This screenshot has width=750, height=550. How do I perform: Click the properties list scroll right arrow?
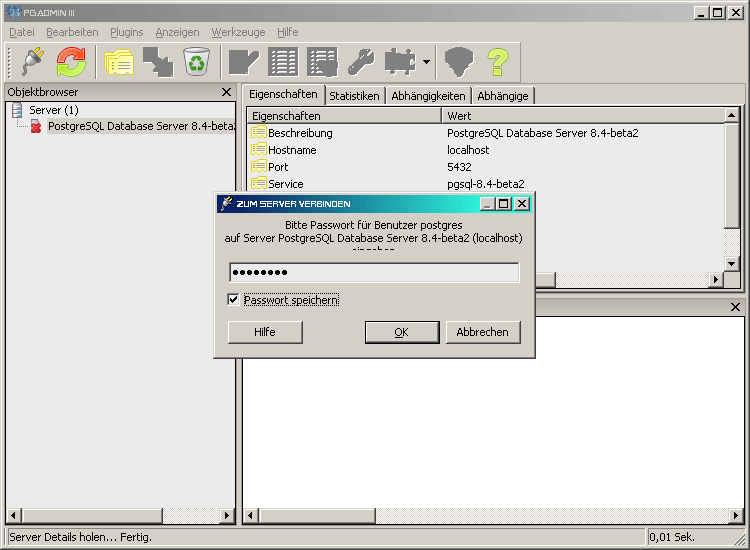716,279
